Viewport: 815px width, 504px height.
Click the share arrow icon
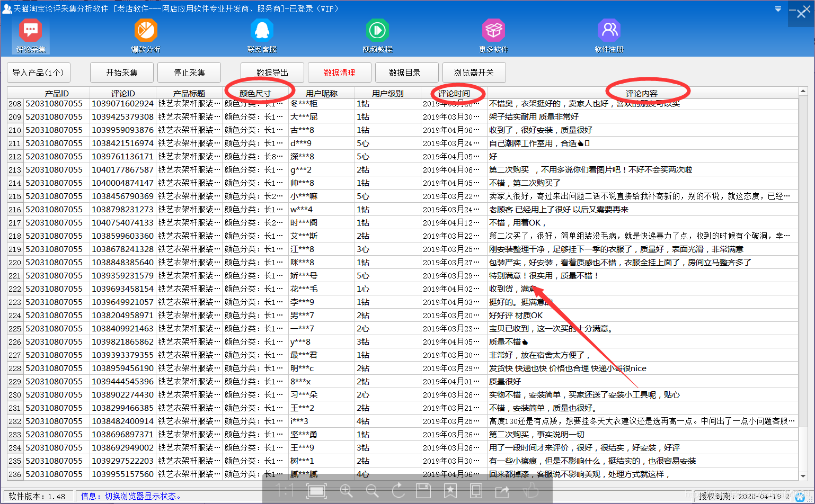tap(502, 491)
